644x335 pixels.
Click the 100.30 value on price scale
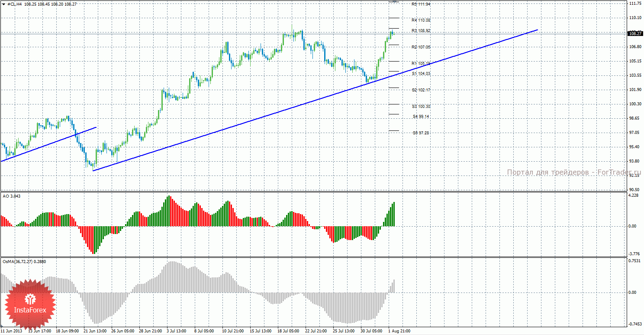[x=634, y=104]
